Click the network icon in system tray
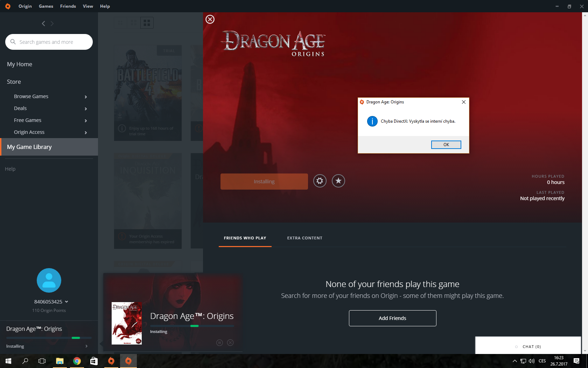588x368 pixels. tap(523, 361)
